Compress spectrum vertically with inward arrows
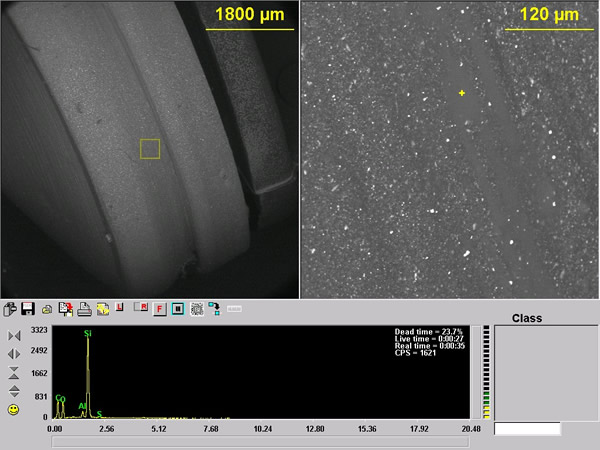This screenshot has width=600, height=450. [14, 373]
